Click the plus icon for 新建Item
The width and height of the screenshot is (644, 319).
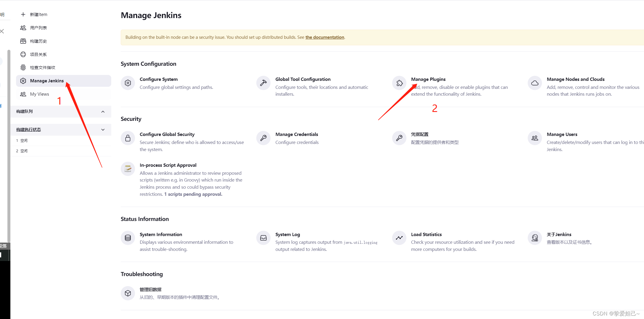click(x=23, y=14)
